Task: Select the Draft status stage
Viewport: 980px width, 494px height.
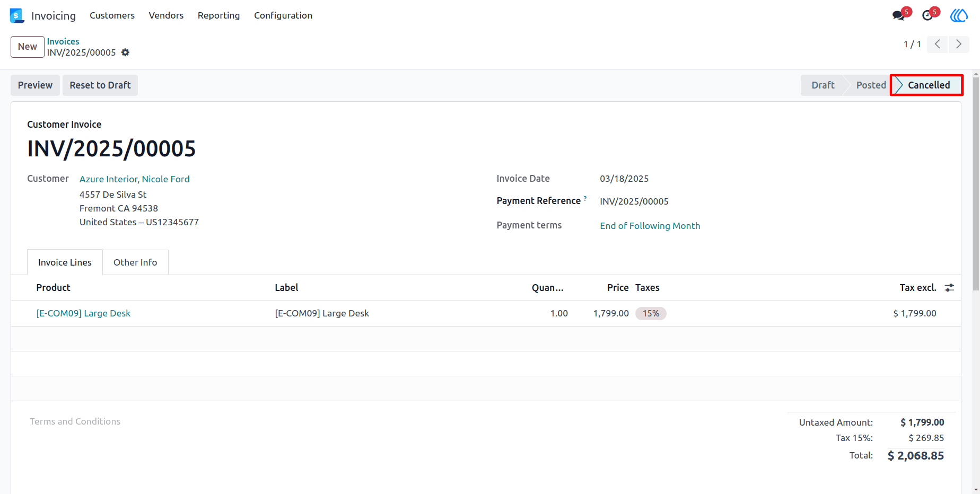Action: coord(822,85)
